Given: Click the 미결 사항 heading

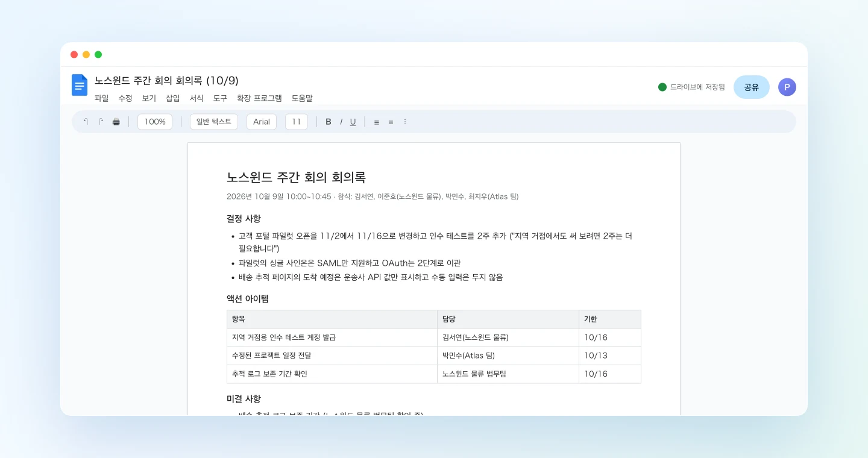Looking at the screenshot, I should (244, 399).
